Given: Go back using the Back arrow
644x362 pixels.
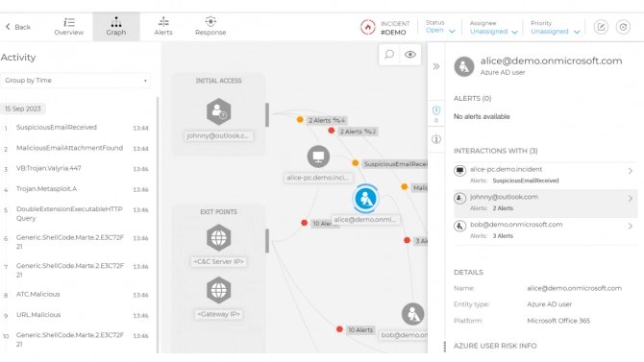Looking at the screenshot, I should [18, 27].
